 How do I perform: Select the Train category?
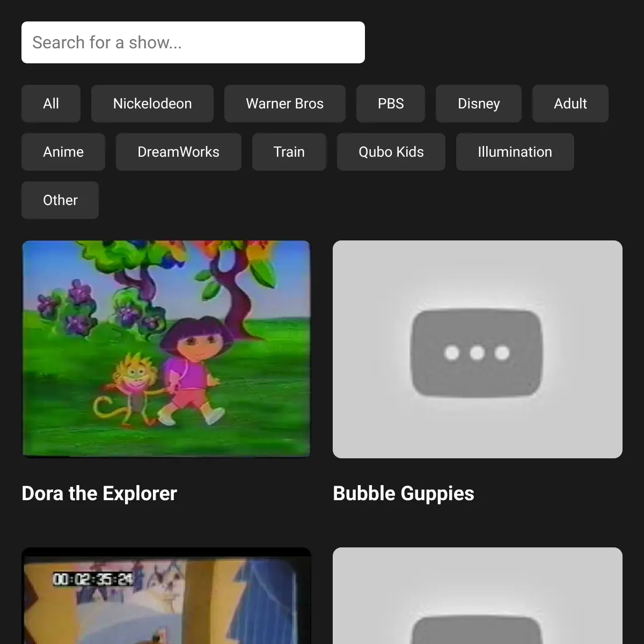tap(289, 152)
